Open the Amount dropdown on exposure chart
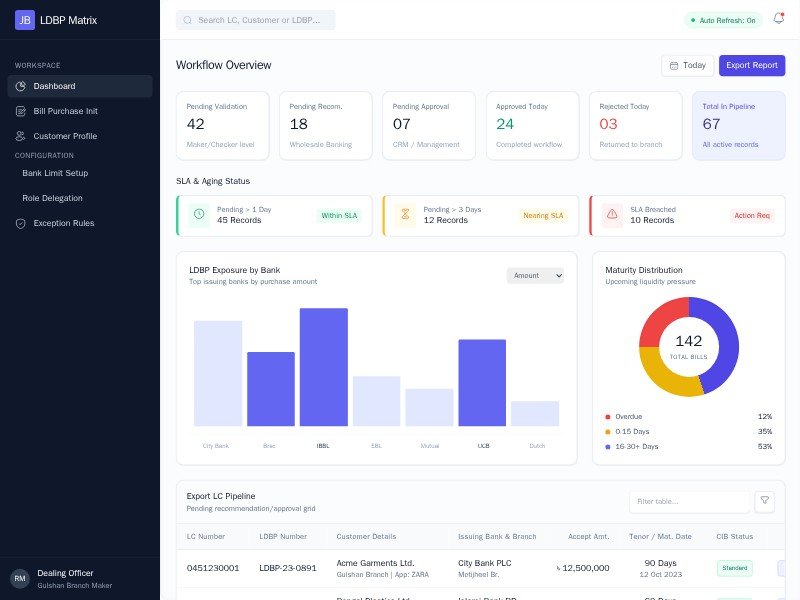The image size is (800, 600). [x=535, y=275]
